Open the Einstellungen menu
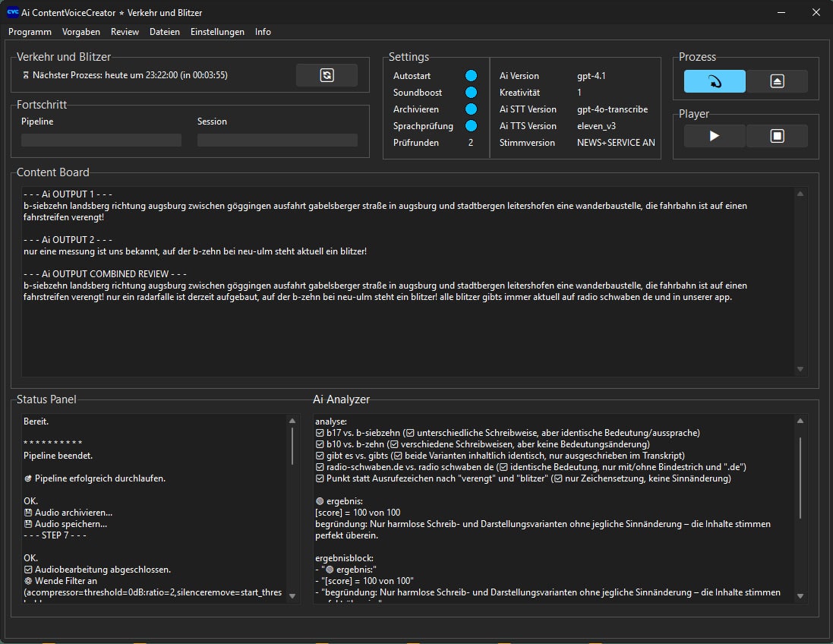The width and height of the screenshot is (833, 644). (x=217, y=32)
